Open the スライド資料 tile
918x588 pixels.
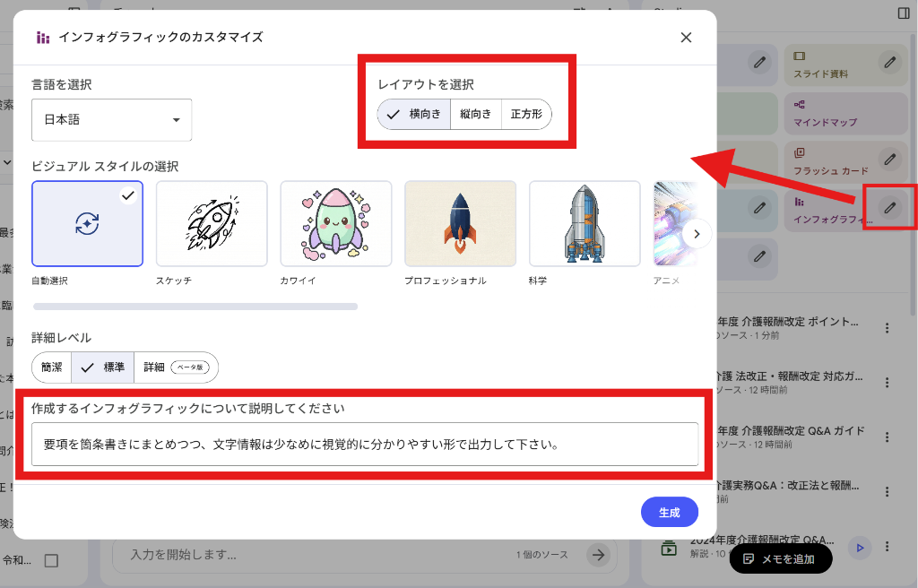click(846, 65)
